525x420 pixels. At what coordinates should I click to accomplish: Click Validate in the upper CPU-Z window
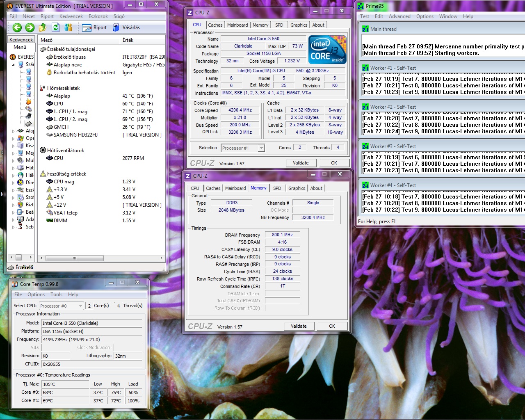(x=301, y=163)
